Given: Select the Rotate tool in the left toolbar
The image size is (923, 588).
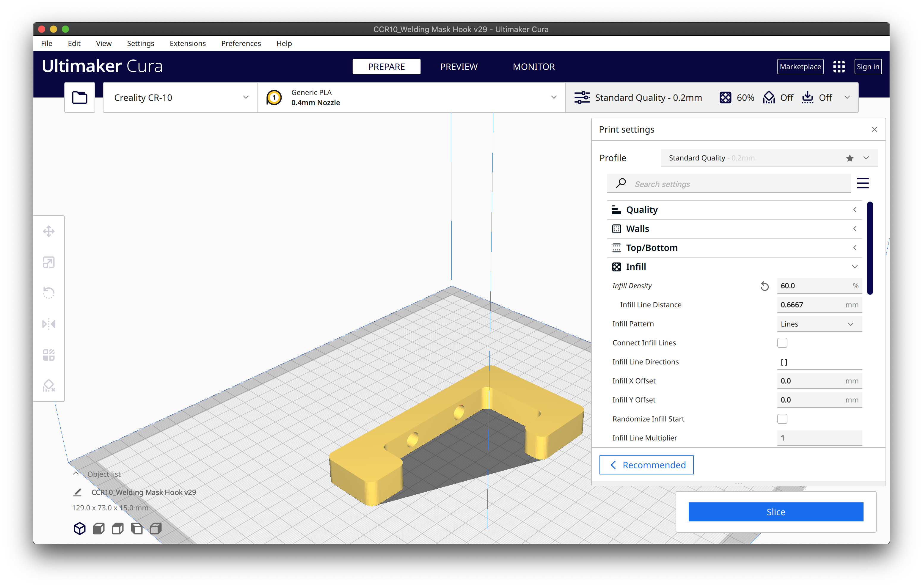Looking at the screenshot, I should point(49,293).
